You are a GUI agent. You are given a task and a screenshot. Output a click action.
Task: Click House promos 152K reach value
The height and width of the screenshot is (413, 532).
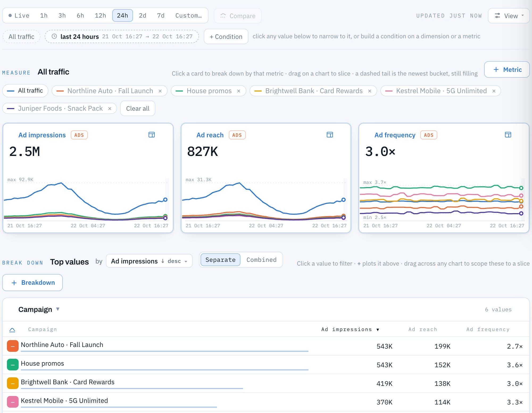point(442,365)
